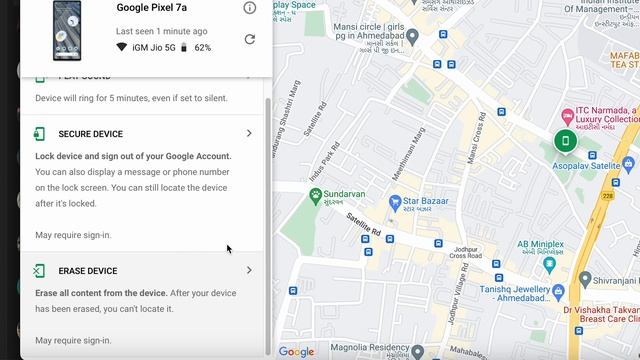Click the 'Last seen 1 minute ago' text
Viewport: 640px width, 360px height.
162,31
